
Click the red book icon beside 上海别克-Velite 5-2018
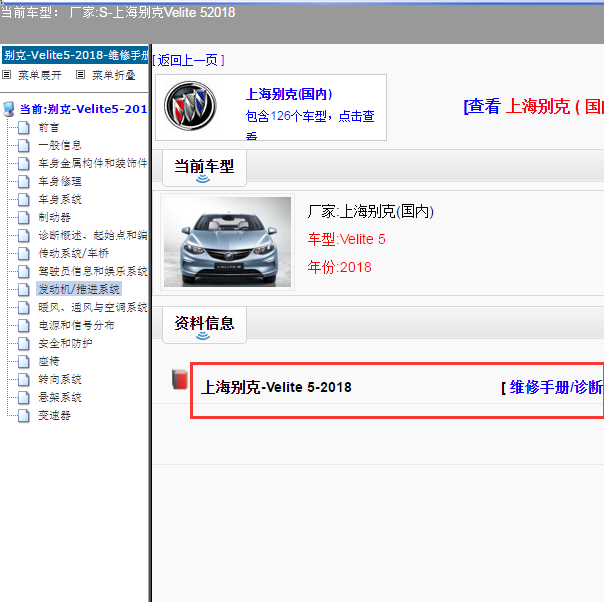180,379
